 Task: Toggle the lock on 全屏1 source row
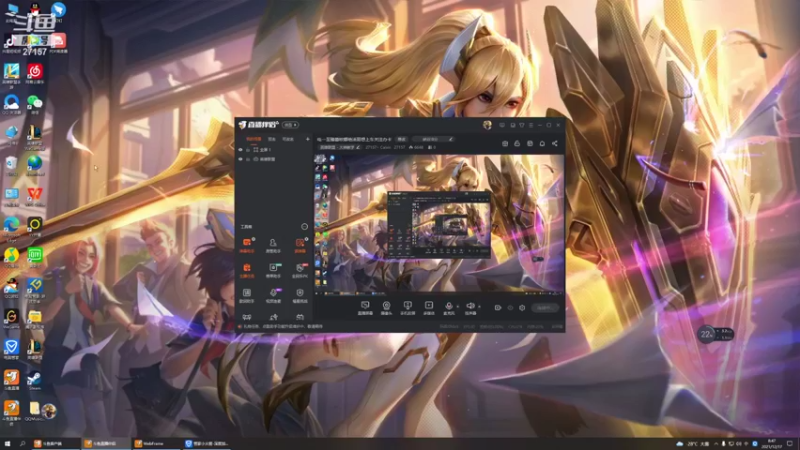(x=248, y=150)
